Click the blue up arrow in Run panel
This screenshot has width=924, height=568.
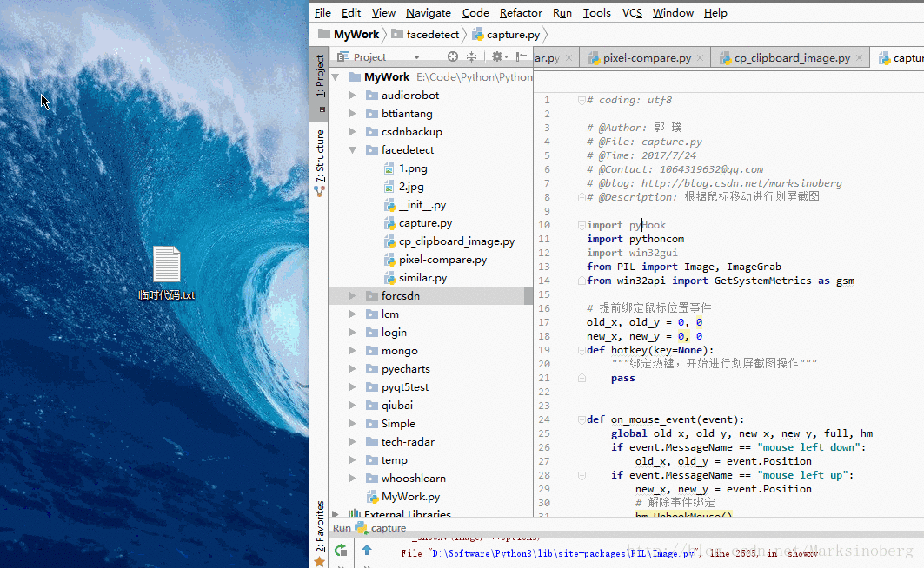(367, 550)
